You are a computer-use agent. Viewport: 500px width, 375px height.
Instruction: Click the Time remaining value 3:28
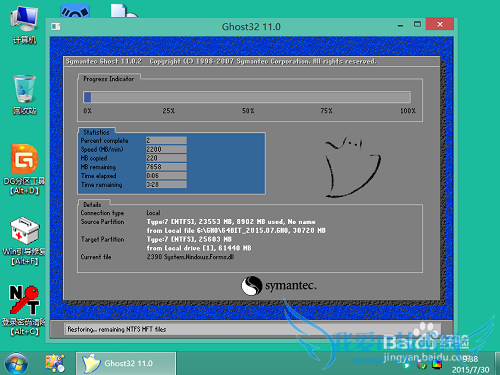click(166, 184)
